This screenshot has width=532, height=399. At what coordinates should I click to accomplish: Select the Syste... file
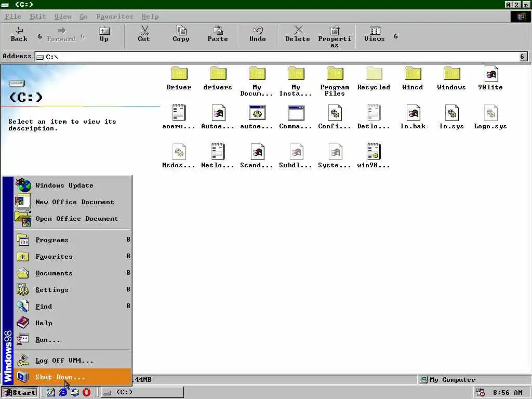(335, 156)
